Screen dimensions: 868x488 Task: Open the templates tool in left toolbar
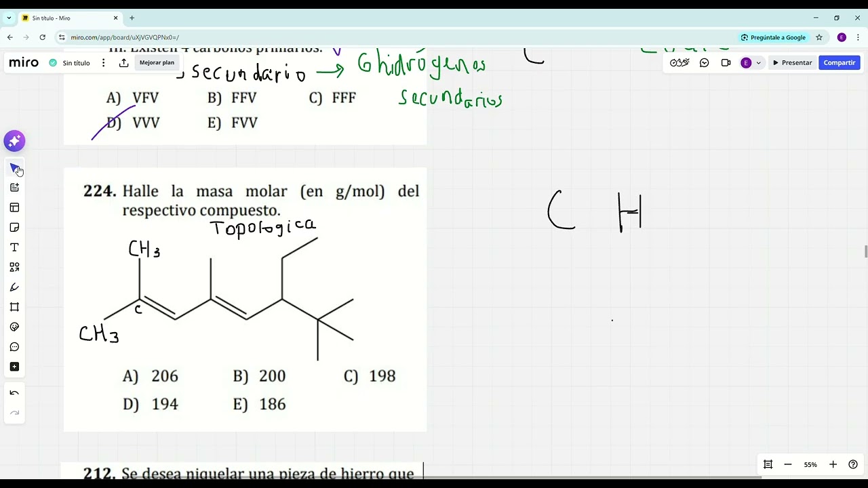[x=14, y=188]
